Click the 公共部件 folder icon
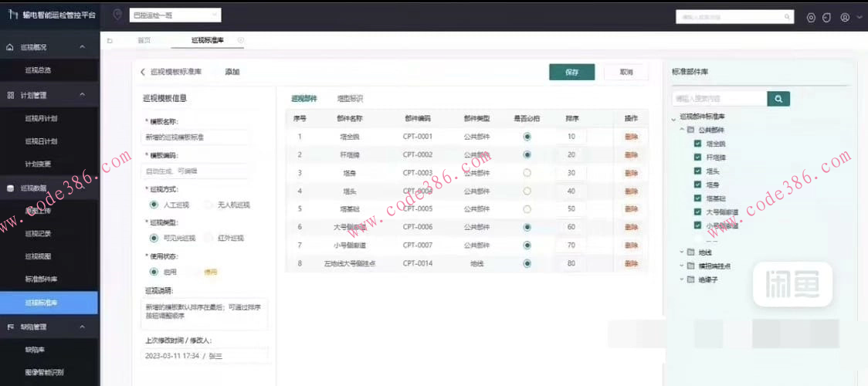The image size is (868, 386). (690, 130)
